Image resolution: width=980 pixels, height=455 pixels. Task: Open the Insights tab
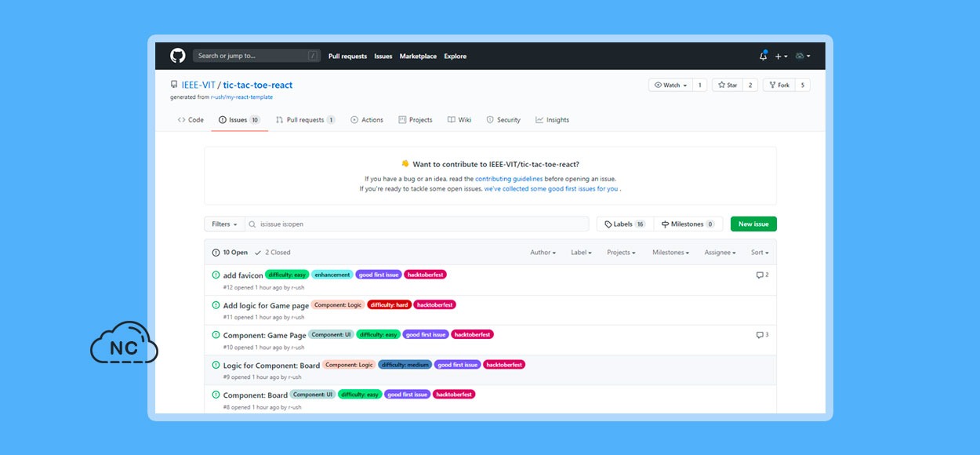point(553,120)
